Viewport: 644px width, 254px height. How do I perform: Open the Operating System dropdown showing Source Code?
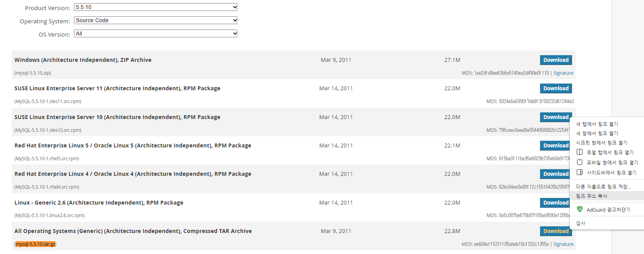pyautogui.click(x=156, y=20)
